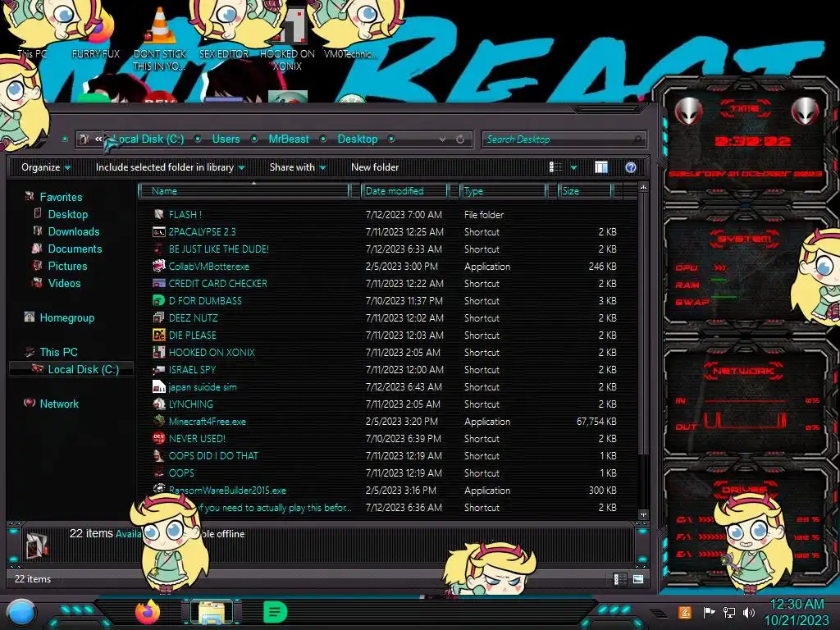
Task: Select the NEVER USED! shortcut icon
Action: [158, 438]
